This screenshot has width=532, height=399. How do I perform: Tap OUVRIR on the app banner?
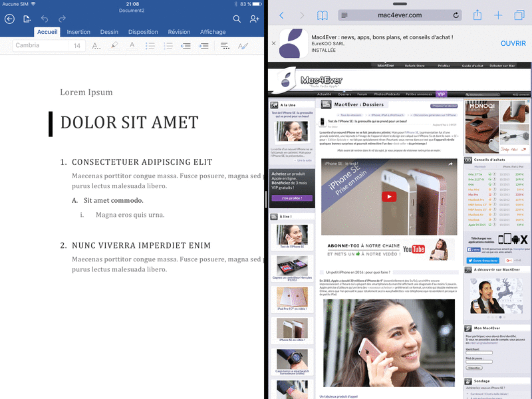pos(513,43)
